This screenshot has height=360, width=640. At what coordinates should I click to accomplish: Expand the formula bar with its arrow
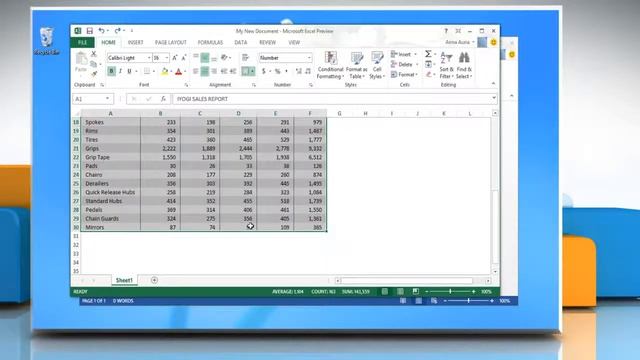point(494,98)
